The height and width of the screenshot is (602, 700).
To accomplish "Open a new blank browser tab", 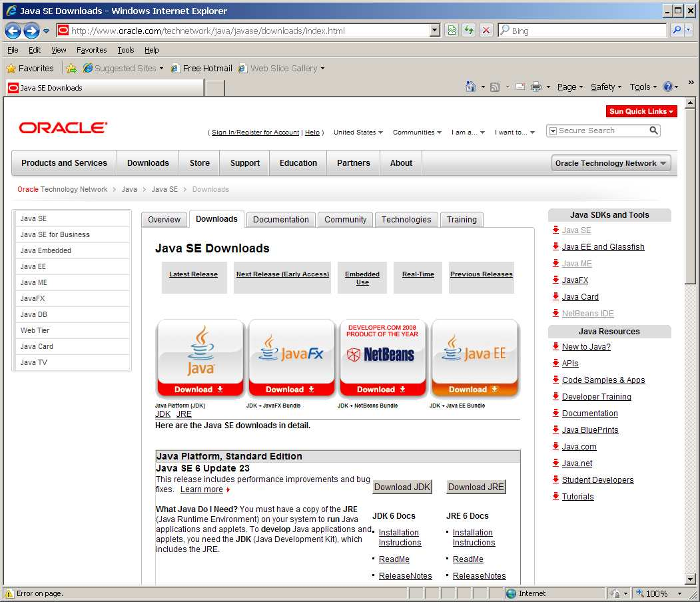I will point(214,89).
